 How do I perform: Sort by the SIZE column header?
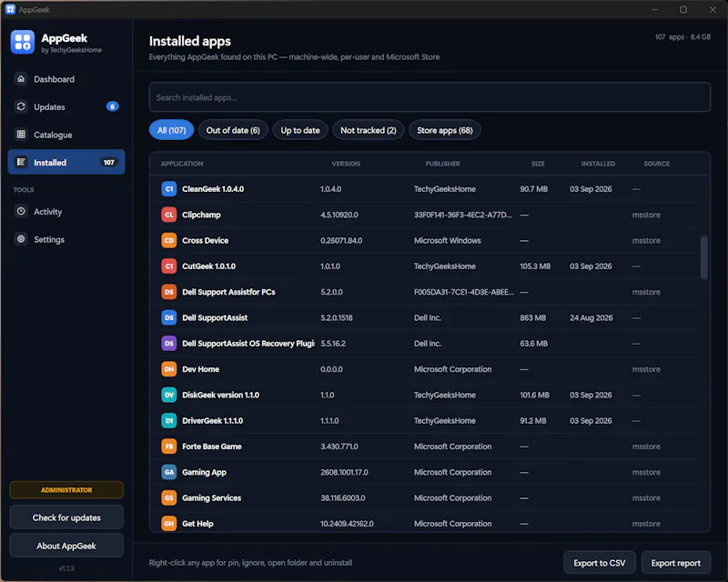(538, 164)
